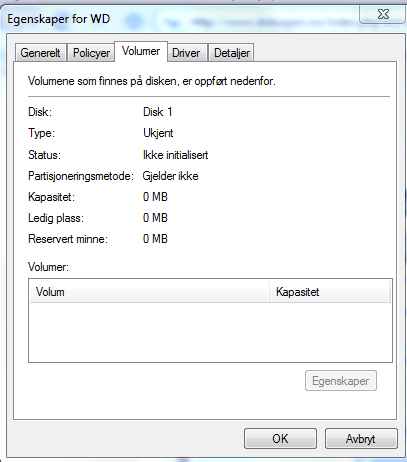The height and width of the screenshot is (462, 407).
Task: Click the Gjelder ikke partition value
Action: (171, 176)
